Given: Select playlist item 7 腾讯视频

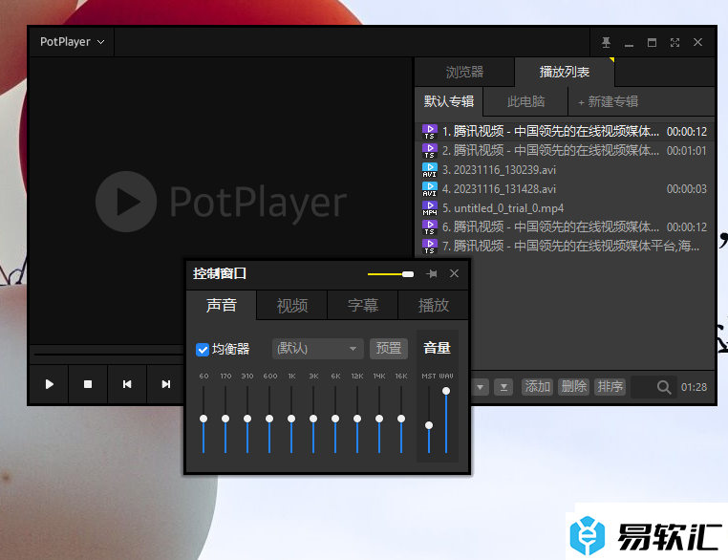Looking at the screenshot, I should pyautogui.click(x=564, y=246).
